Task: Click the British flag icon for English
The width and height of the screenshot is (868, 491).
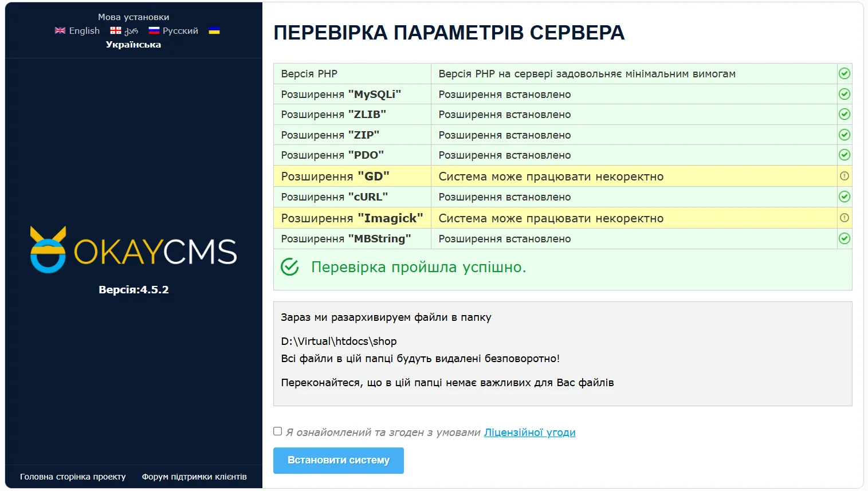Action: [x=60, y=30]
